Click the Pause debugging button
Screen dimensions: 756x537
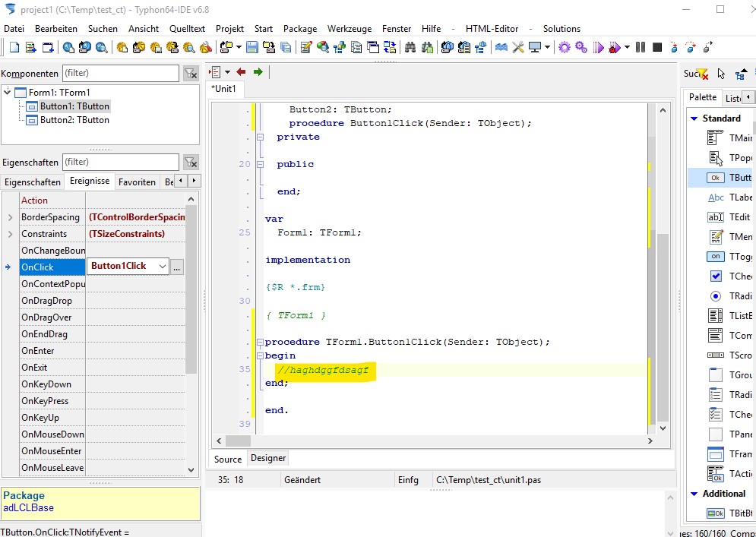point(641,48)
